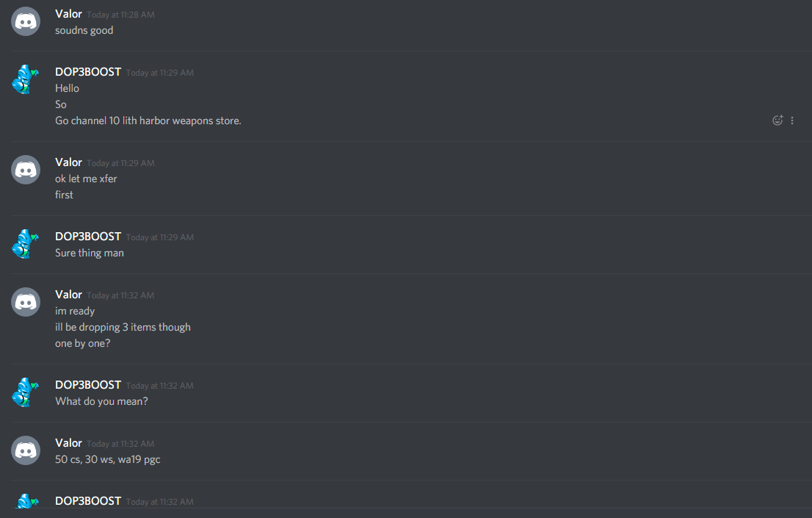This screenshot has width=812, height=518.
Task: Click the 'ill be dropping 3 items though' message
Action: [123, 327]
